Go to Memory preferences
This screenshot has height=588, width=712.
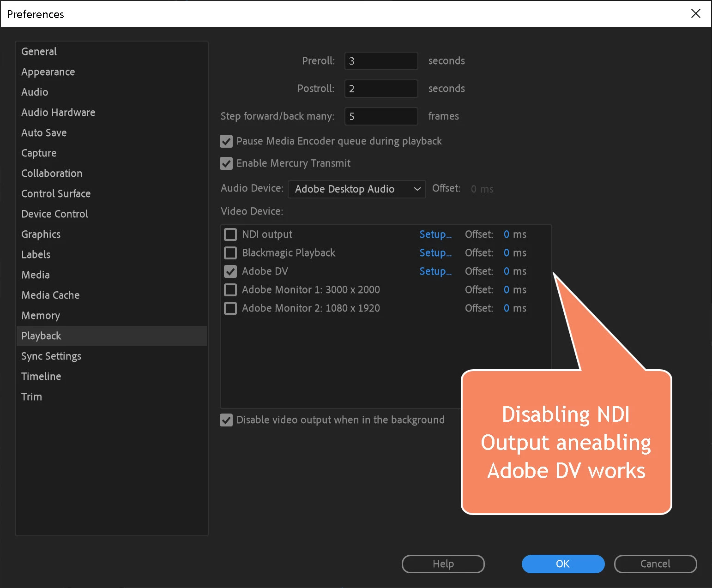111,316
